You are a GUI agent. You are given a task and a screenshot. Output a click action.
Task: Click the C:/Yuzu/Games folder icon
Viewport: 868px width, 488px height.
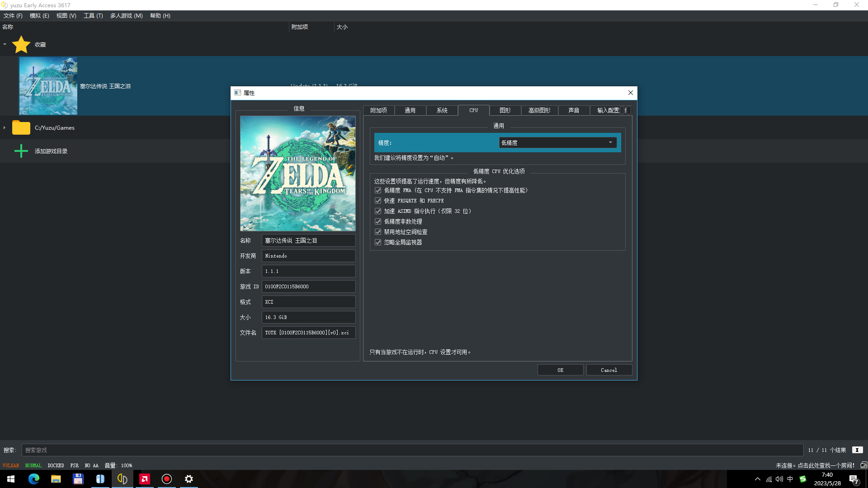coord(21,128)
